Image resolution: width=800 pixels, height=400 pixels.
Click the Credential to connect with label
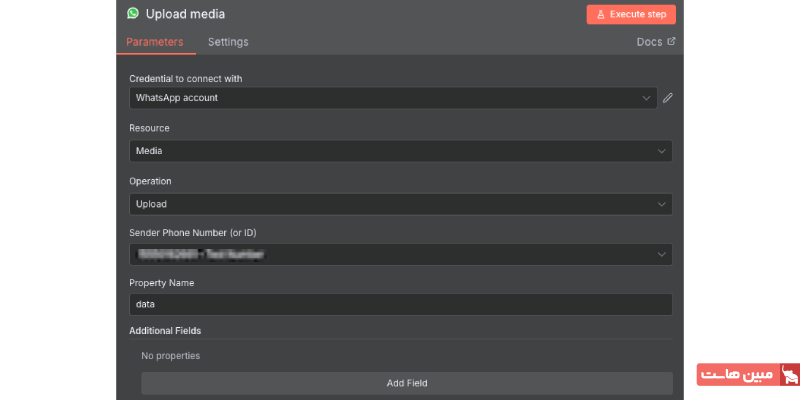tap(185, 78)
